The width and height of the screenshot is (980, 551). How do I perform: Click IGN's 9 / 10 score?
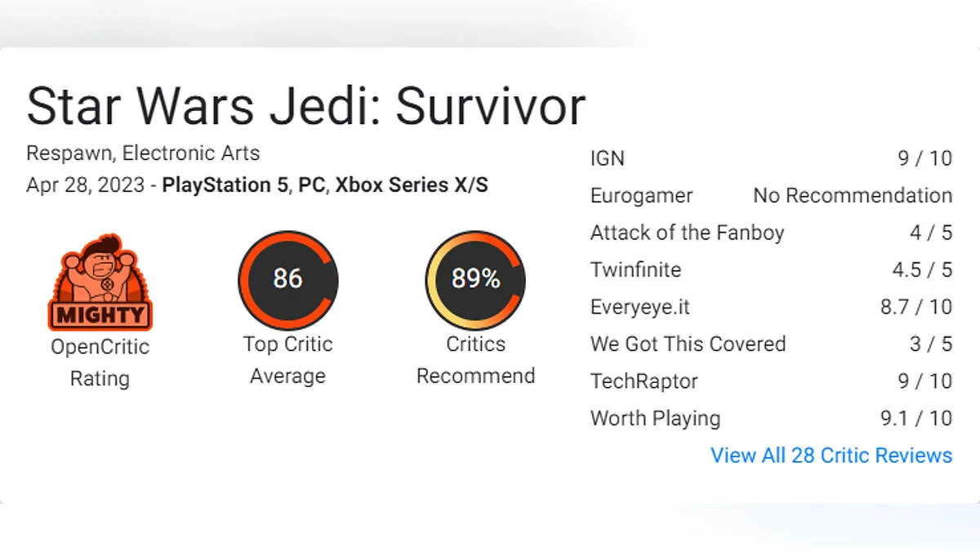pos(925,158)
